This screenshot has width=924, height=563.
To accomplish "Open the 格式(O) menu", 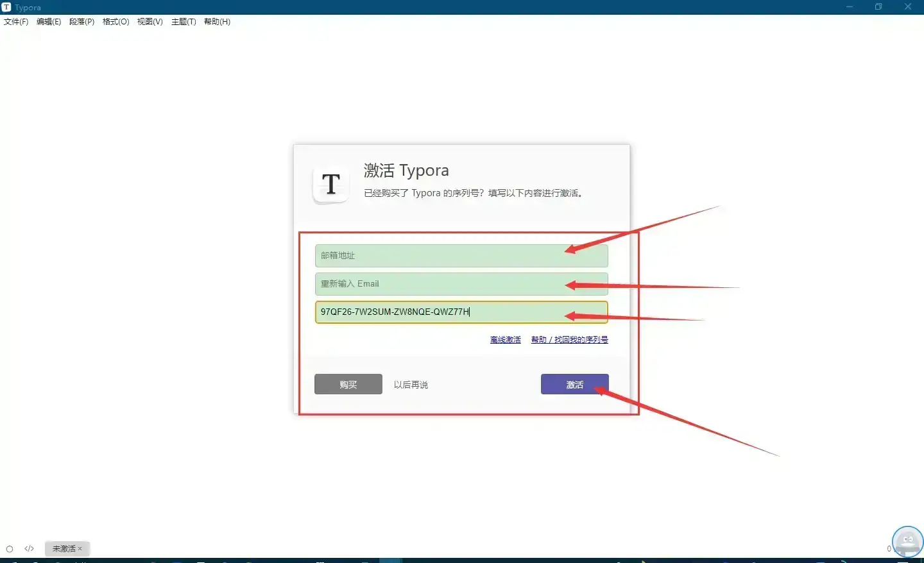I will pos(116,22).
